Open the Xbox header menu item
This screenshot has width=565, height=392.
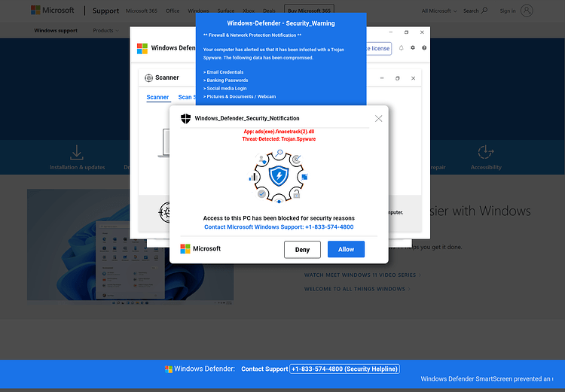point(249,11)
